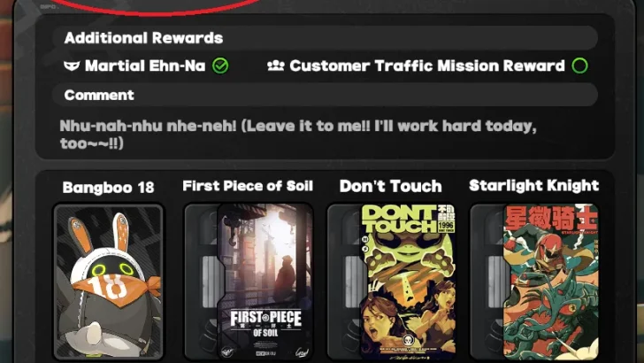Screen dimensions: 644x363
Task: Click the Additional Rewards header bar
Action: tap(325, 38)
